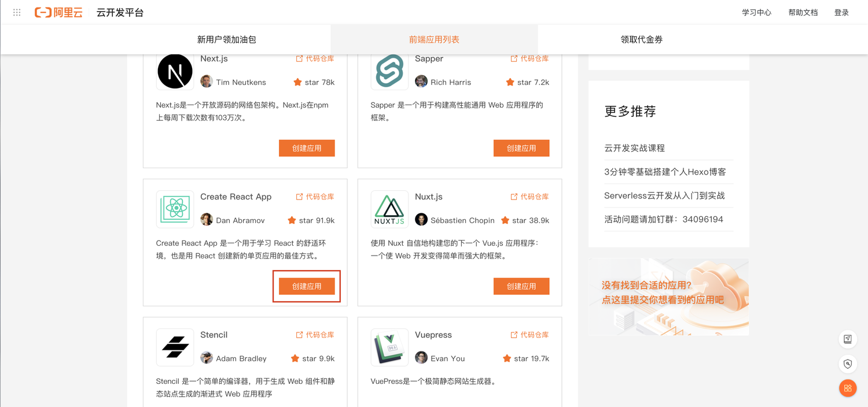Image resolution: width=868 pixels, height=407 pixels.
Task: Click the orange floating grid button
Action: (x=848, y=388)
